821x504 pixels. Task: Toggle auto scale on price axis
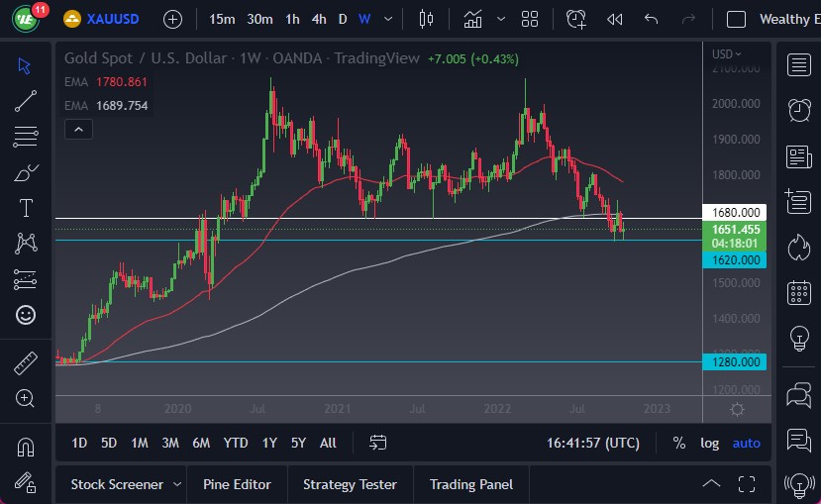click(746, 443)
